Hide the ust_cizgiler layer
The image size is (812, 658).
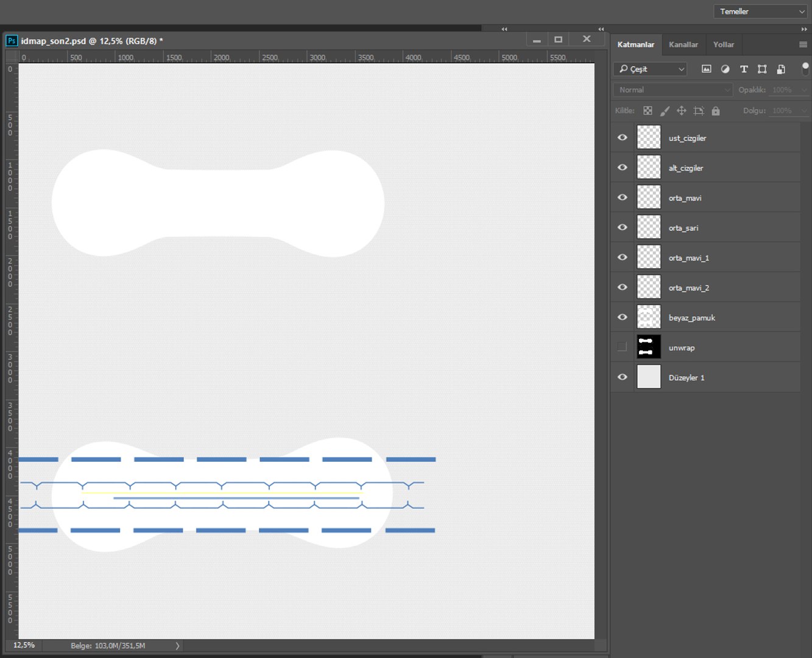click(622, 138)
